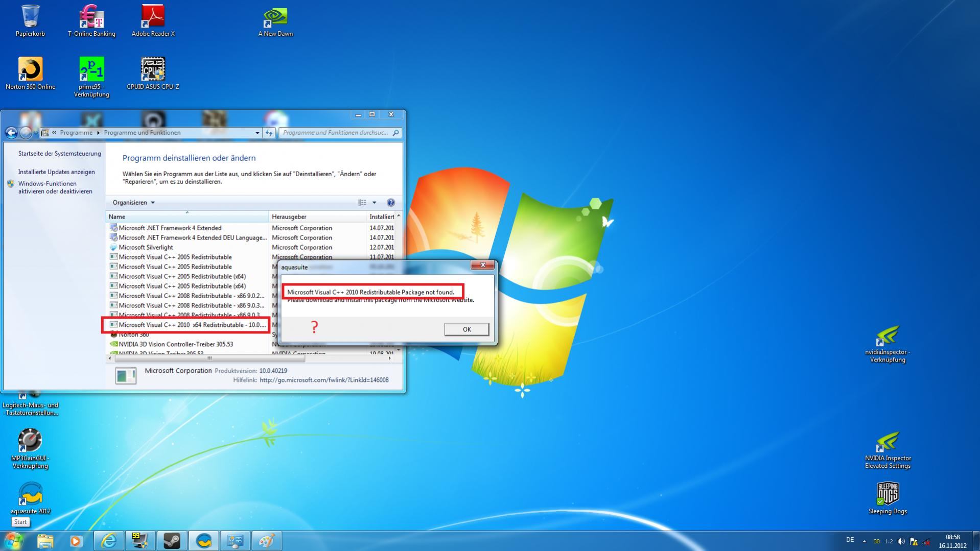This screenshot has width=980, height=551.
Task: Go back with the navigation back arrow
Action: 11,133
